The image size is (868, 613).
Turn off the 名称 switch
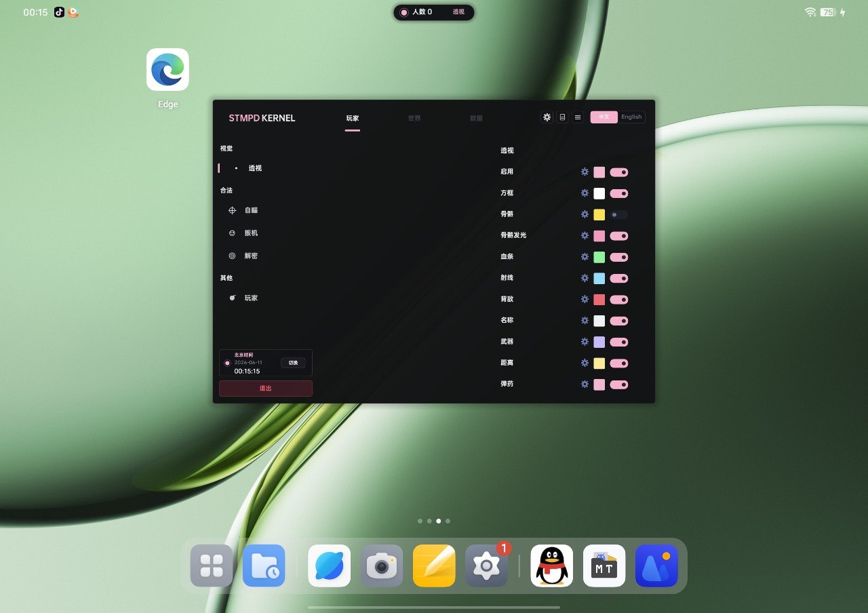(619, 321)
